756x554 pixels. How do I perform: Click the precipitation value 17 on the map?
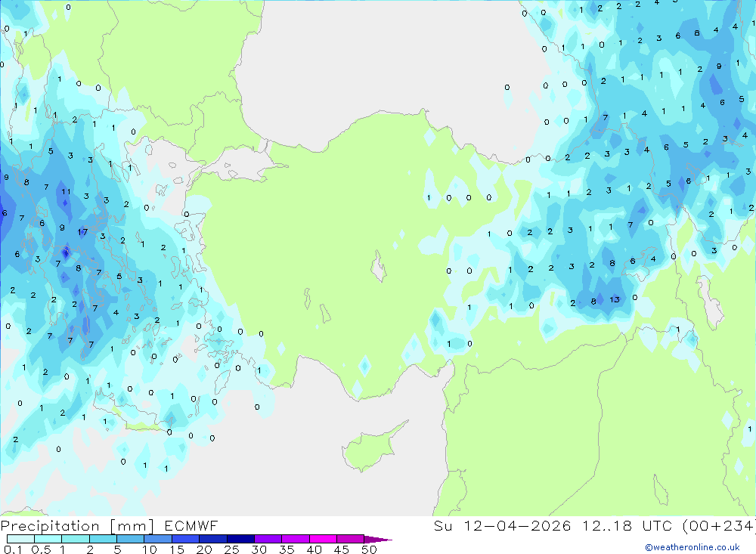[82, 232]
